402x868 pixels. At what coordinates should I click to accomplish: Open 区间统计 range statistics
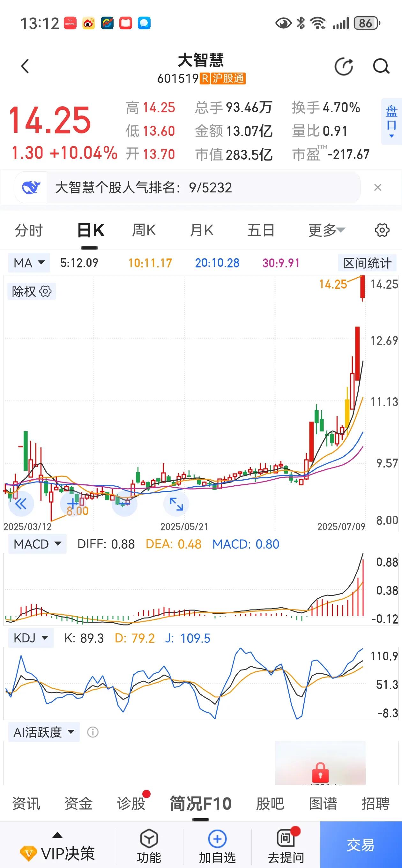pos(367,263)
